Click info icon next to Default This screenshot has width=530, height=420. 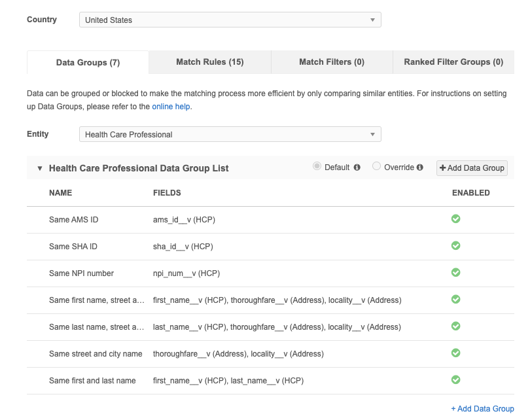[x=357, y=167]
